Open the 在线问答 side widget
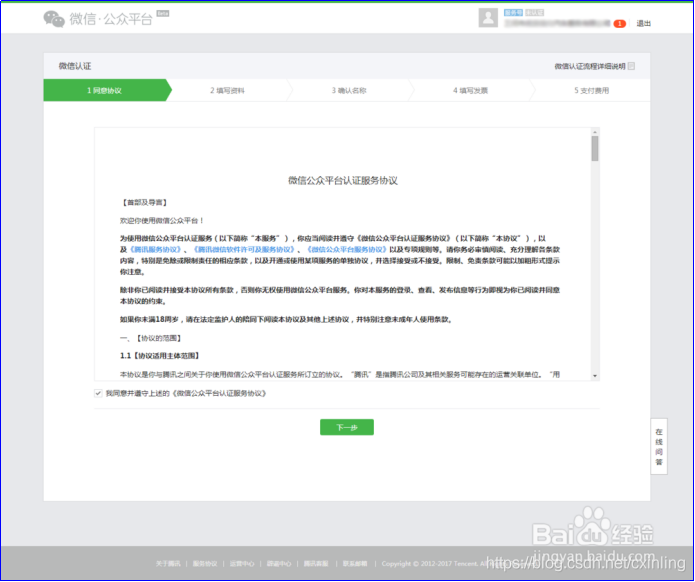The height and width of the screenshot is (582, 695). [659, 446]
